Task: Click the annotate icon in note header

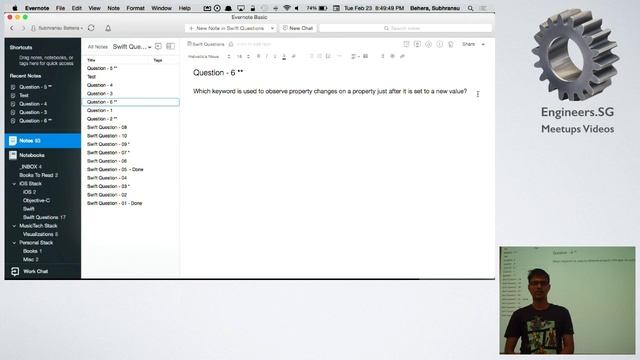Action: click(428, 44)
